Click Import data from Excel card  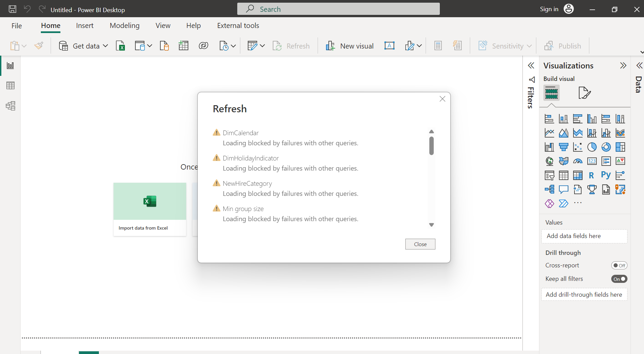150,209
